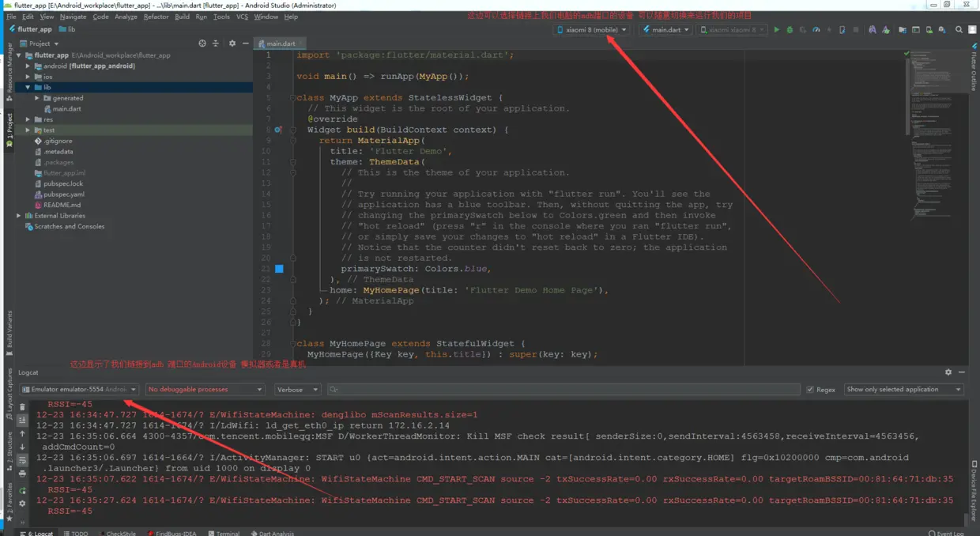Open the Event Log button
980x536 pixels.
coord(946,534)
